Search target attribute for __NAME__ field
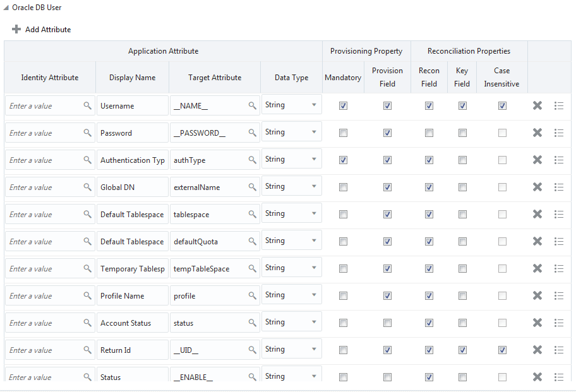Image resolution: width=576 pixels, height=392 pixels. tap(252, 105)
